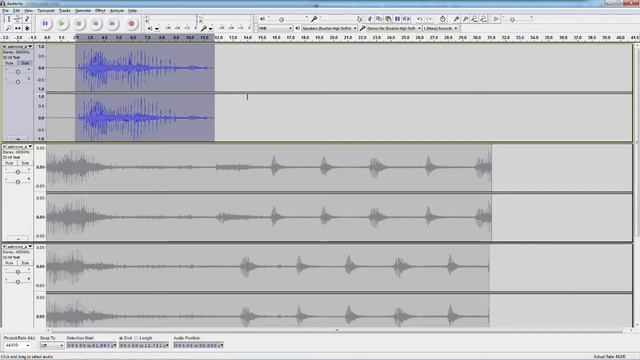Start recording with the Record button

(x=131, y=24)
